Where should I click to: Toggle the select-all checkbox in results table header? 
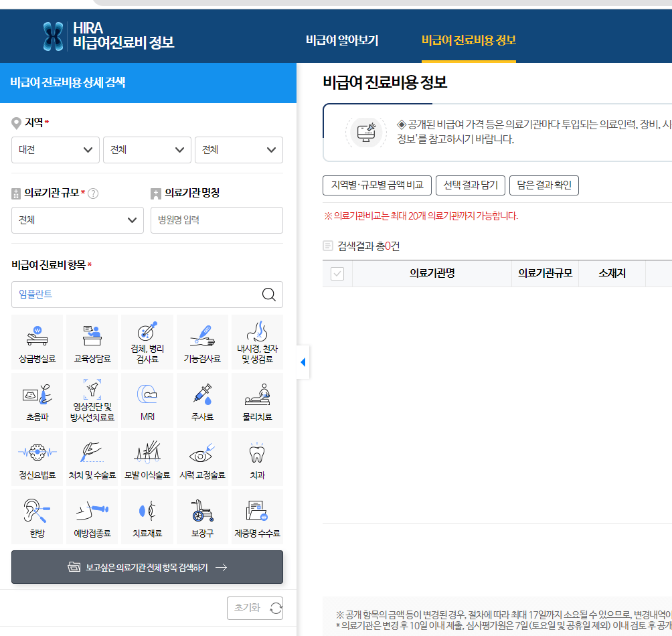[x=337, y=273]
